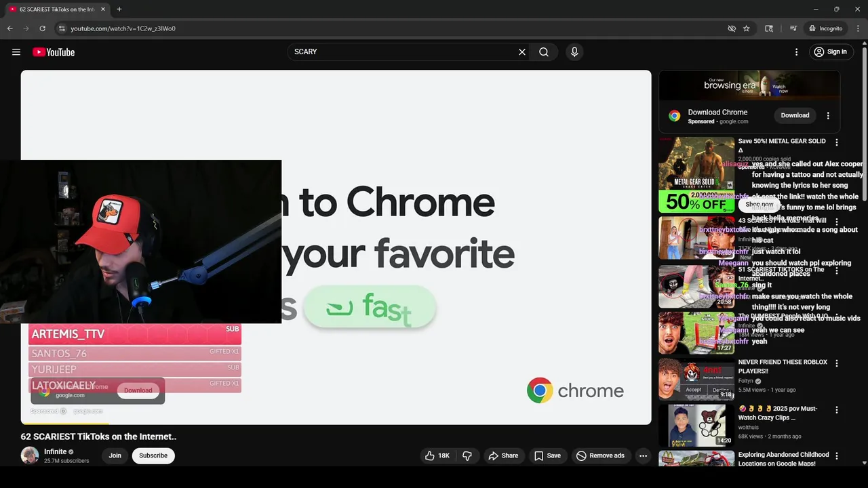Image resolution: width=868 pixels, height=488 pixels.
Task: Open the browser side panel icon
Action: pos(769,28)
